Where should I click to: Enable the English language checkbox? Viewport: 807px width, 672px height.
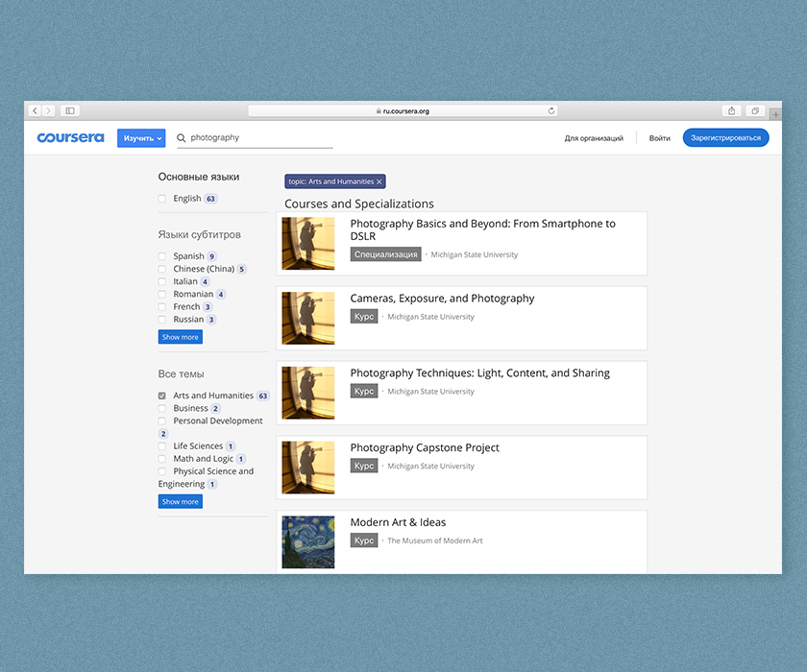(162, 199)
